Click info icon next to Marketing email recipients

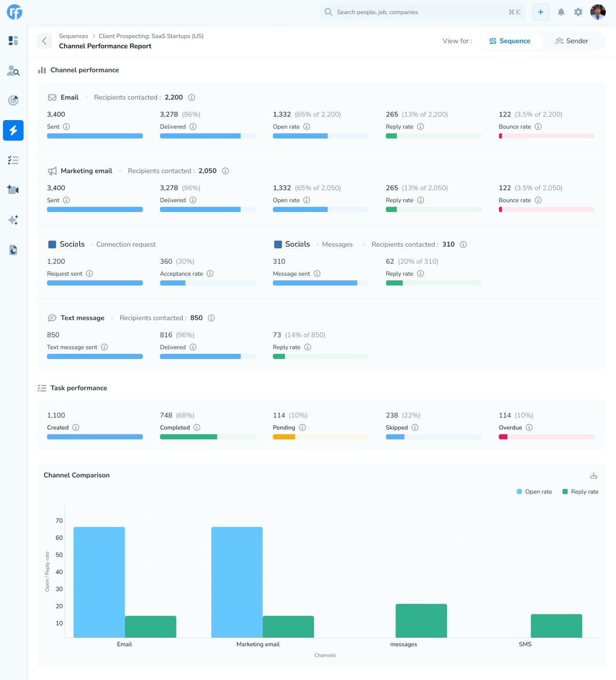coord(225,171)
